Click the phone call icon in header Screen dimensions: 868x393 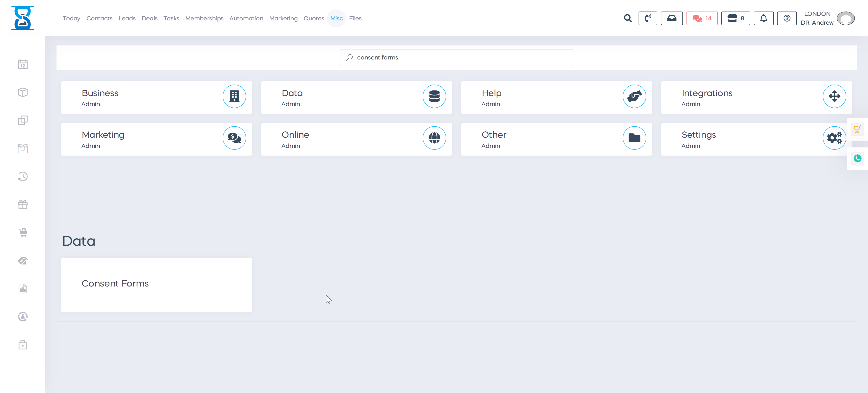coord(647,18)
